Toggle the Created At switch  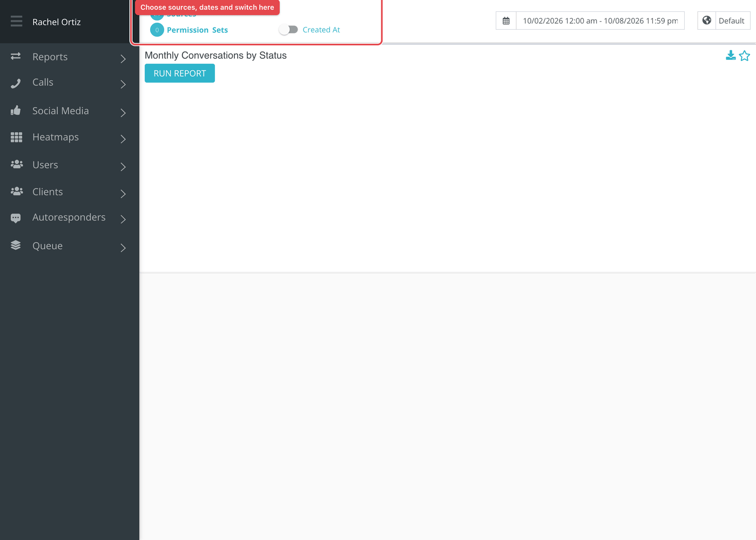[x=288, y=30]
